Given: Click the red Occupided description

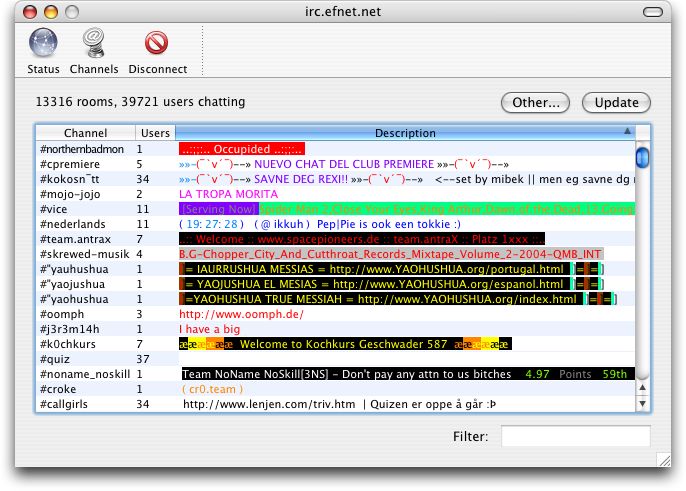Looking at the screenshot, I should pos(242,149).
